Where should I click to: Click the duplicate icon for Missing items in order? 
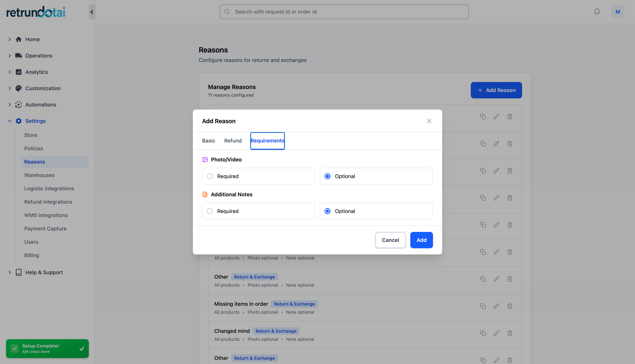tap(483, 306)
